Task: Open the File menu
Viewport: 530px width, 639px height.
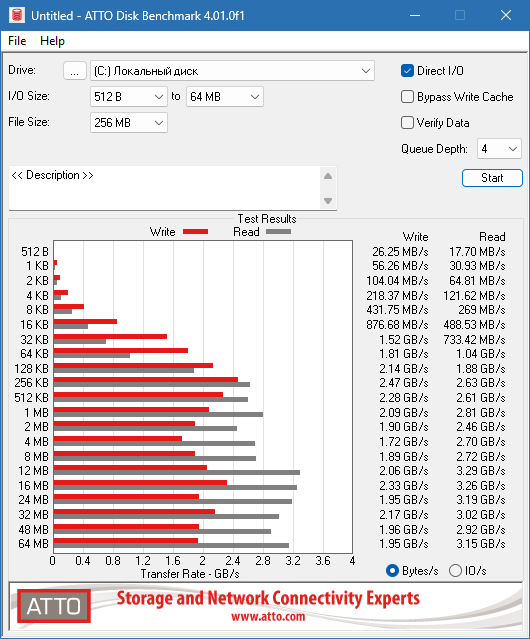Action: pyautogui.click(x=17, y=41)
